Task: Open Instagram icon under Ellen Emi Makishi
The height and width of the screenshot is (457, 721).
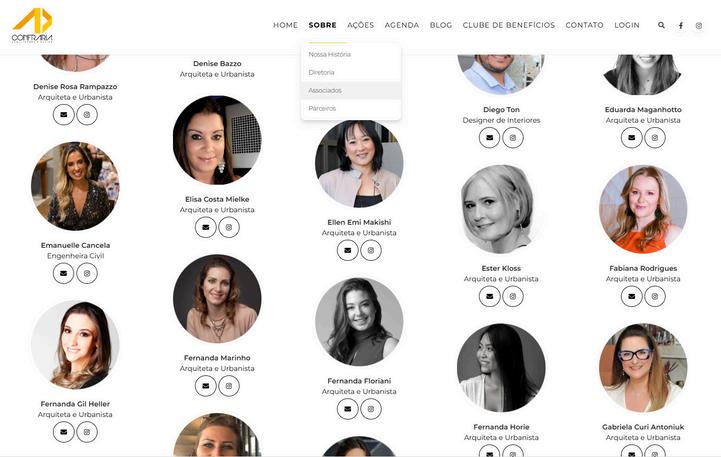Action: point(371,250)
